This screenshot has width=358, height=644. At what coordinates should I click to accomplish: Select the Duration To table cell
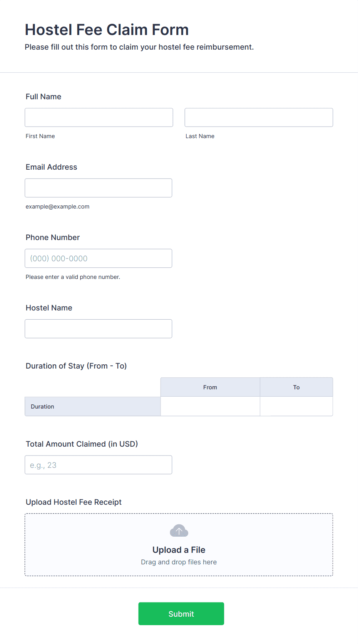[296, 406]
